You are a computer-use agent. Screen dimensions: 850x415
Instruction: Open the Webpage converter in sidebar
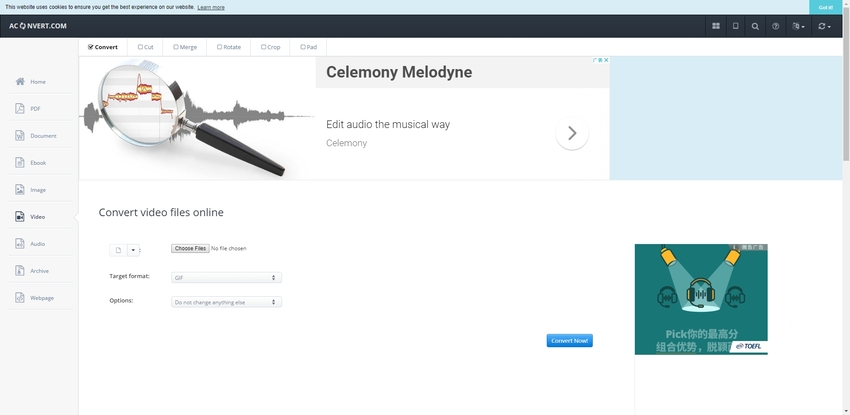coord(41,297)
